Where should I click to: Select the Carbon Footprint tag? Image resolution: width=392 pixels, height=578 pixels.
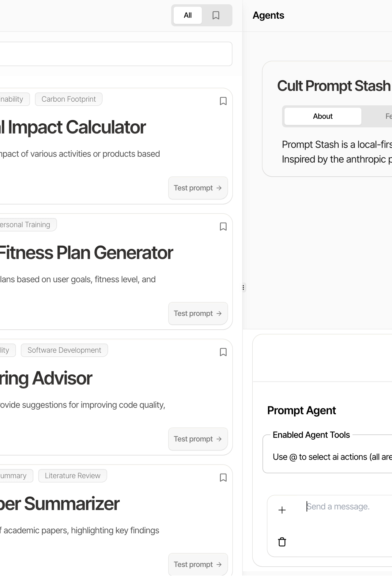[x=69, y=99]
